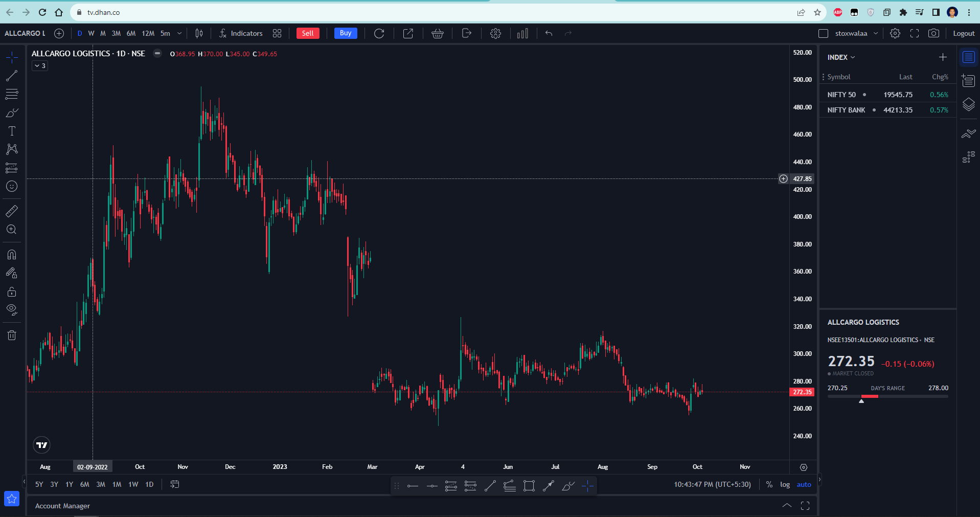Select the 5m interval

coord(165,33)
